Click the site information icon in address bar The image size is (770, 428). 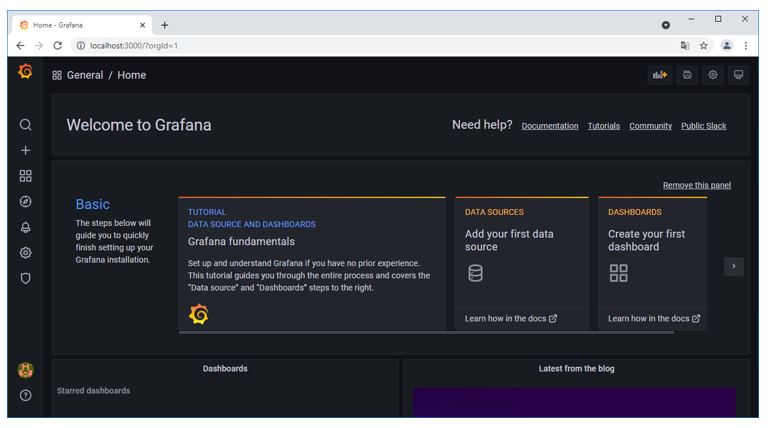(81, 46)
